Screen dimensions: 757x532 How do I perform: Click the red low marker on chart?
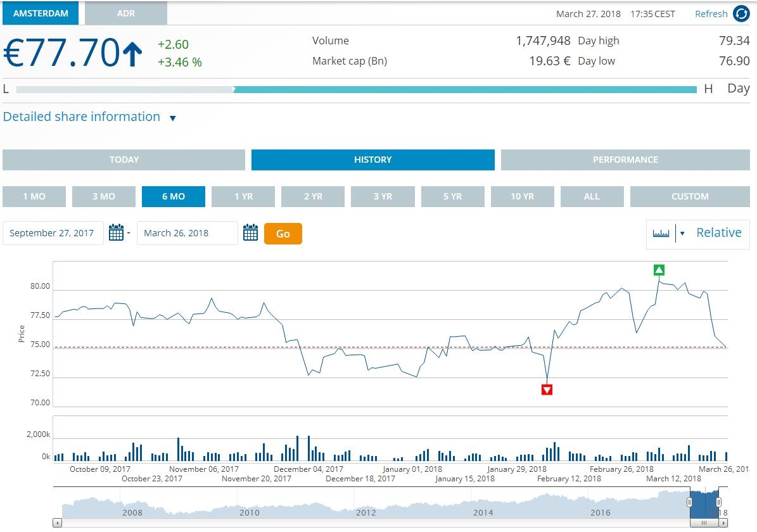click(547, 389)
